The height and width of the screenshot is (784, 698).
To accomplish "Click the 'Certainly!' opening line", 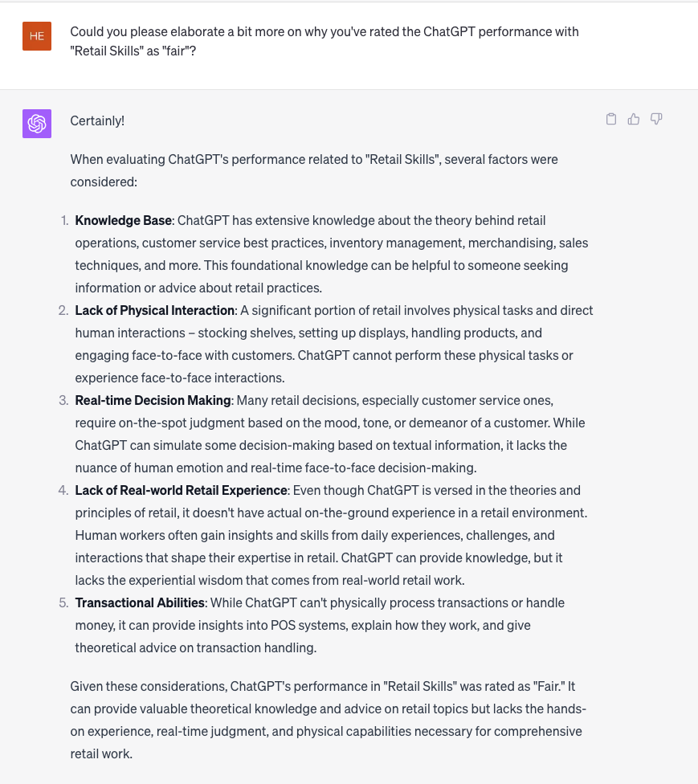I will tap(97, 120).
